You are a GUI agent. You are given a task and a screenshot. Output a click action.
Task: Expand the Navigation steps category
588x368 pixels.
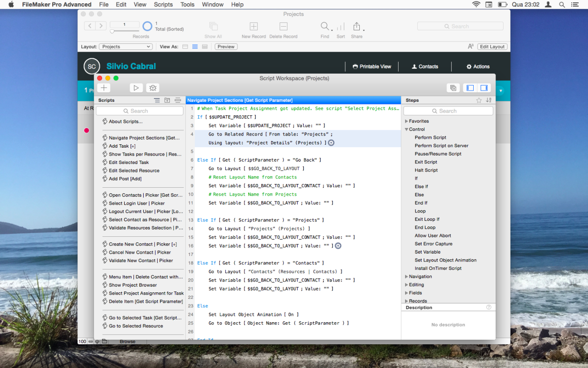406,276
